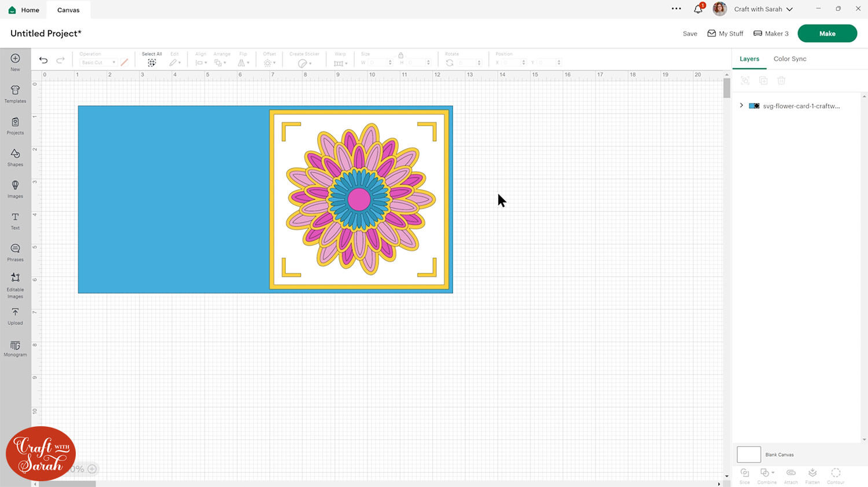Open the Templates panel icon

pyautogui.click(x=15, y=93)
